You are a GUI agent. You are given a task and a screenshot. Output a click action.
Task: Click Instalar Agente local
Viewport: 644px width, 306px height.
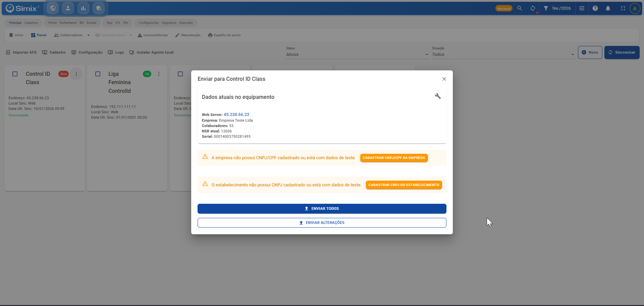tap(152, 53)
